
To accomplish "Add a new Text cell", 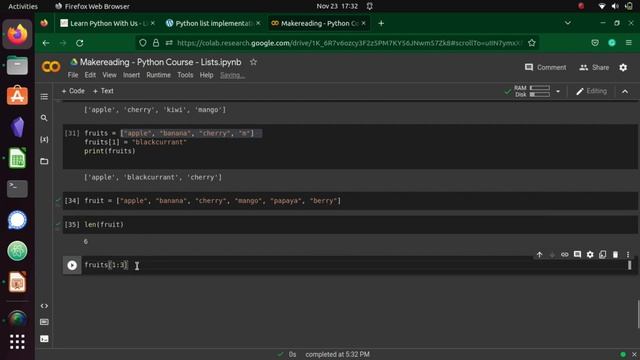I will point(103,91).
